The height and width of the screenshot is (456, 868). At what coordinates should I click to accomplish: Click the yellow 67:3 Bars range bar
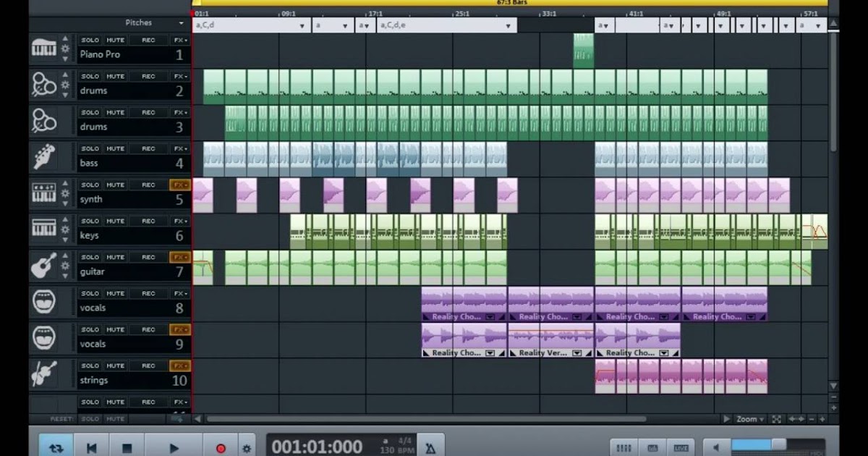pyautogui.click(x=509, y=3)
